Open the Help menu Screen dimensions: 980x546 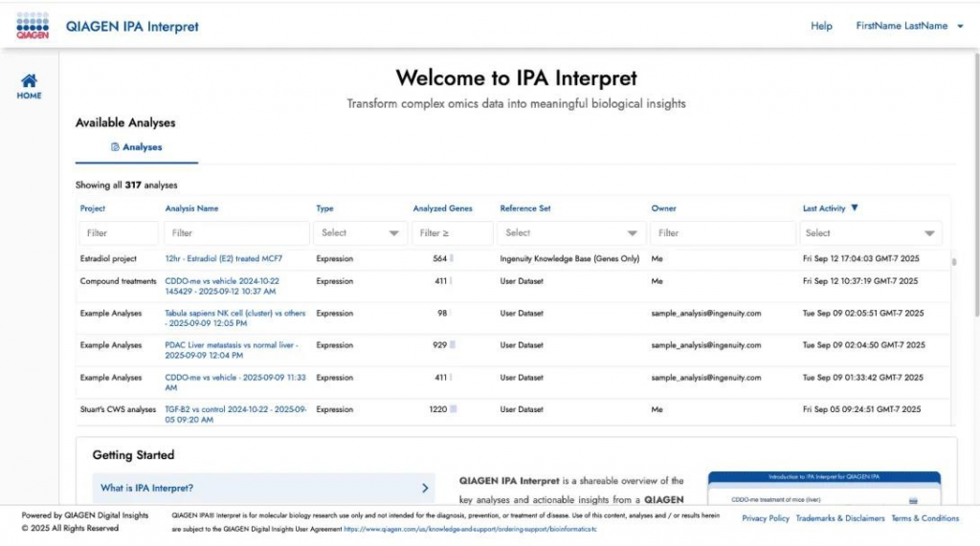821,26
